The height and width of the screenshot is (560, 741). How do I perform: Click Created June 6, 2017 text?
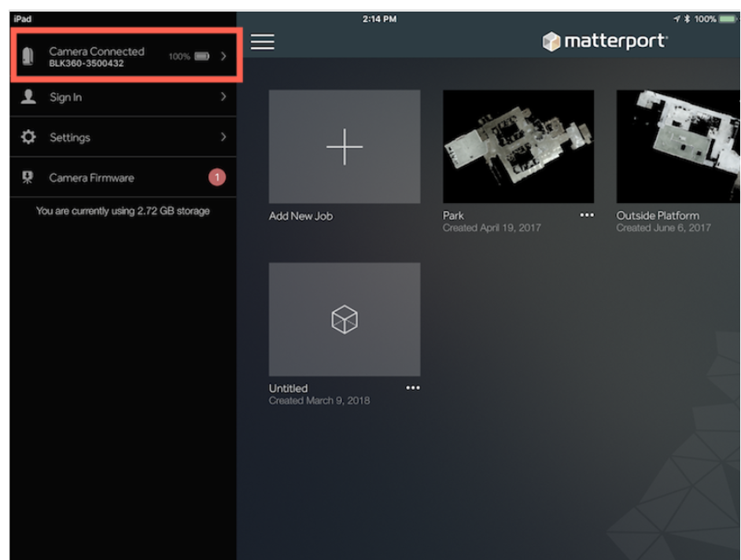tap(663, 228)
